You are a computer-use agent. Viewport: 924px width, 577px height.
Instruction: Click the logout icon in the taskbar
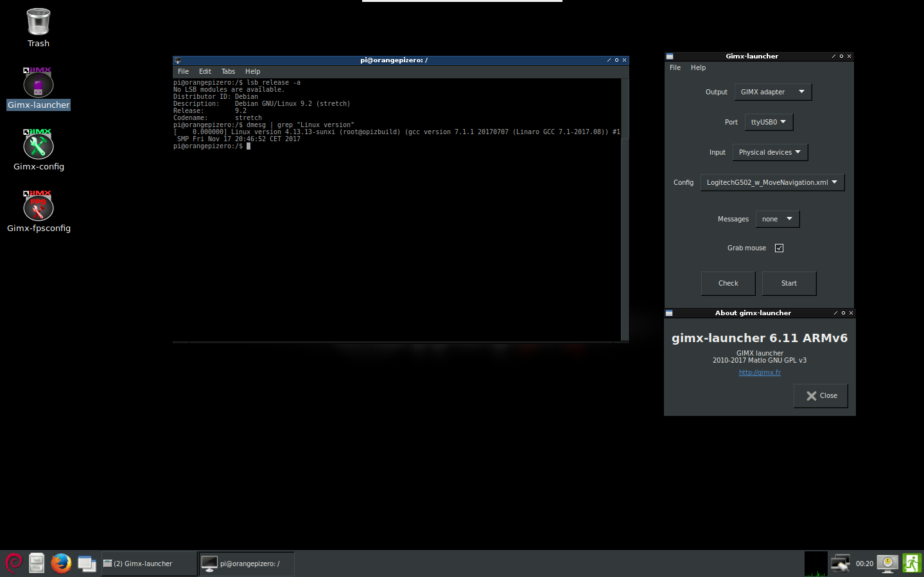point(912,563)
